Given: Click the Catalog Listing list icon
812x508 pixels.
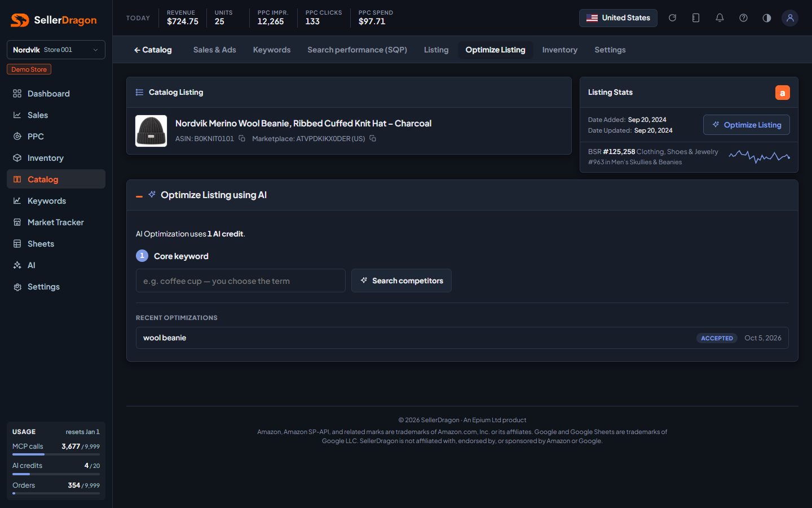Looking at the screenshot, I should 139,93.
